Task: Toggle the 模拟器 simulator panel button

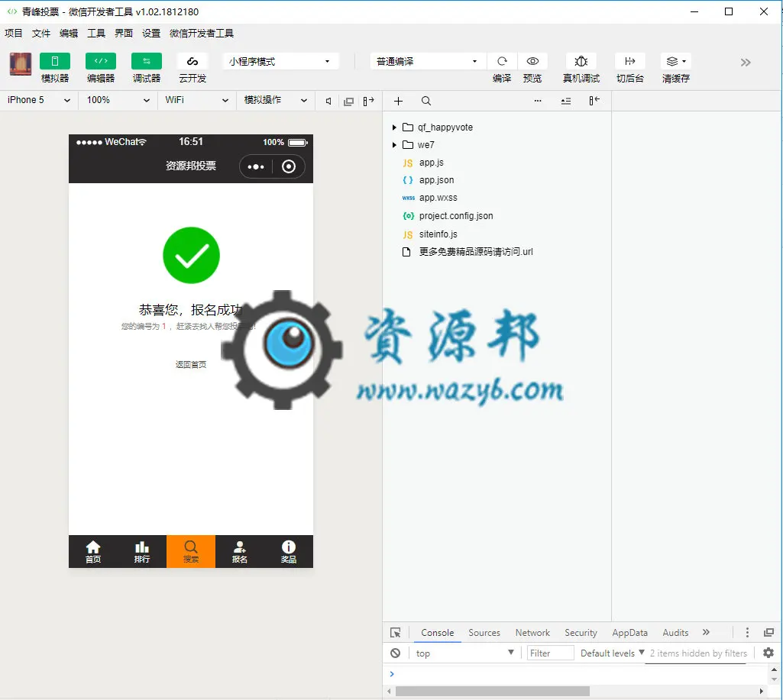Action: [55, 61]
